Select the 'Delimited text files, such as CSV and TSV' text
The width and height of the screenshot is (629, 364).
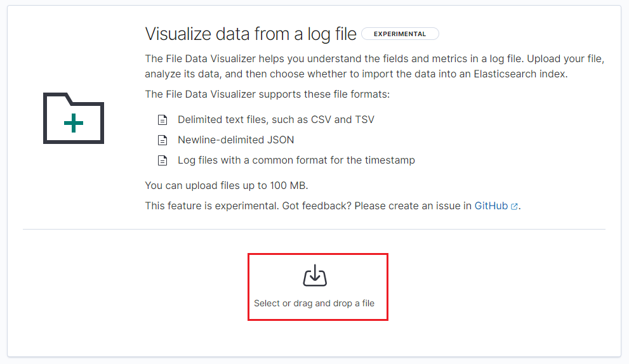[x=276, y=119]
